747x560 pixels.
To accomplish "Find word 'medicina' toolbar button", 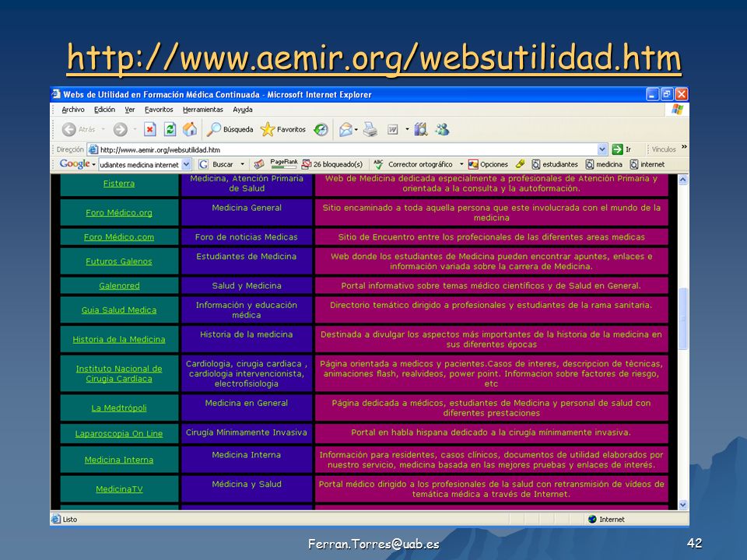I will [x=604, y=164].
